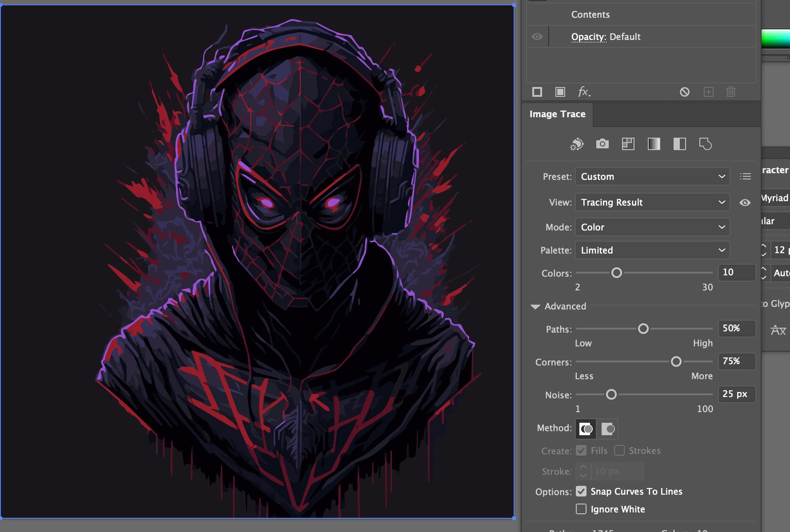The height and width of the screenshot is (532, 790).
Task: Select the overlapping paths Method icon
Action: (607, 429)
